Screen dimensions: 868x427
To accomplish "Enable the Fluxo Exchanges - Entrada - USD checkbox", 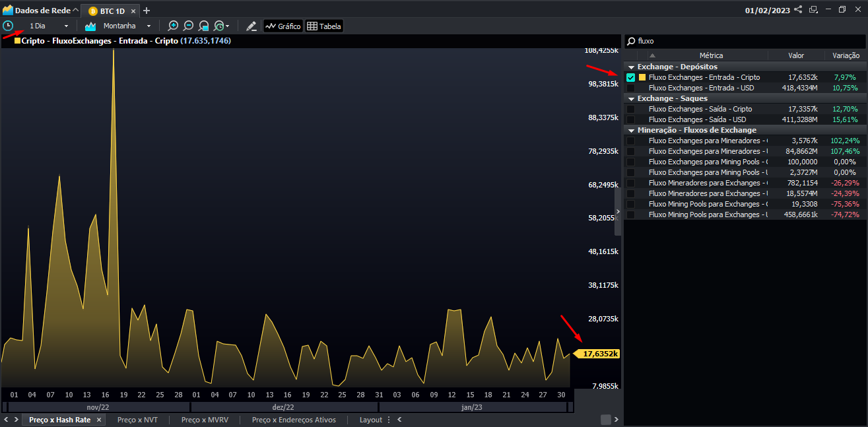I will point(630,88).
